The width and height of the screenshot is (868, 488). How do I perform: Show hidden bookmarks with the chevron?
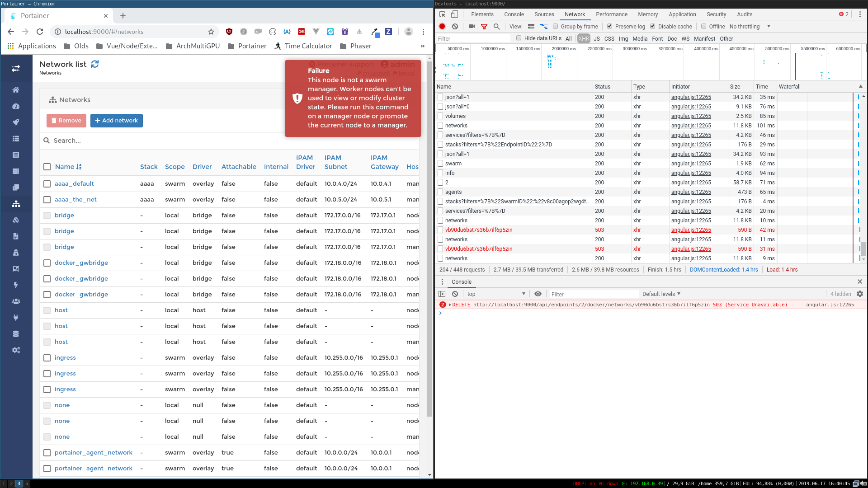coord(423,46)
